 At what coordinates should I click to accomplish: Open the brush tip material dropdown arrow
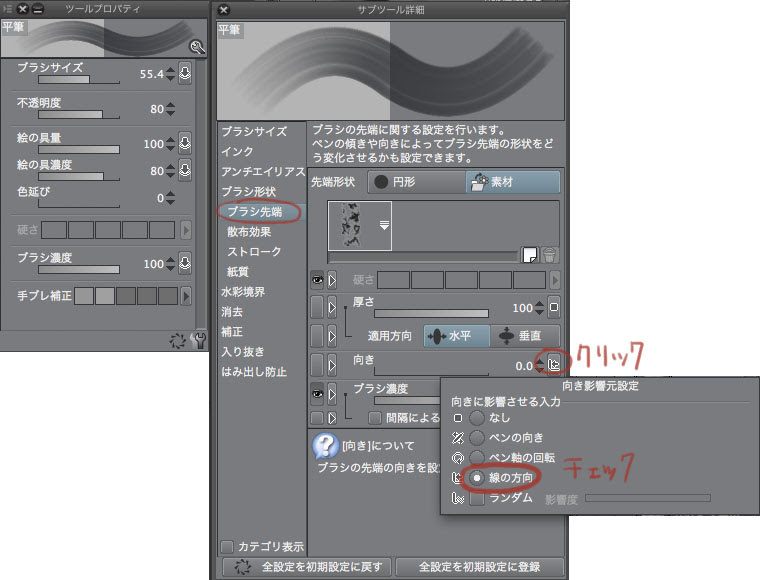(384, 225)
